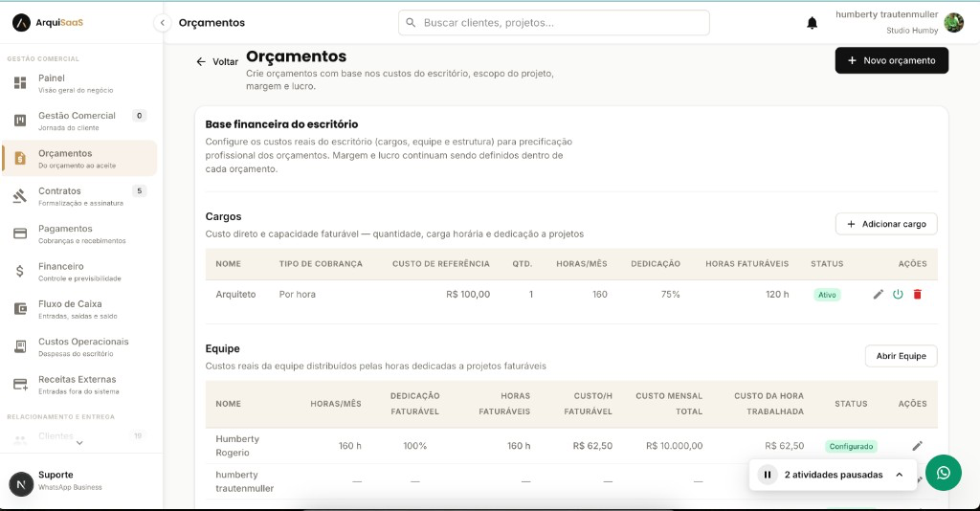980x511 pixels.
Task: Collapse the sidebar with chevron button
Action: 163,23
